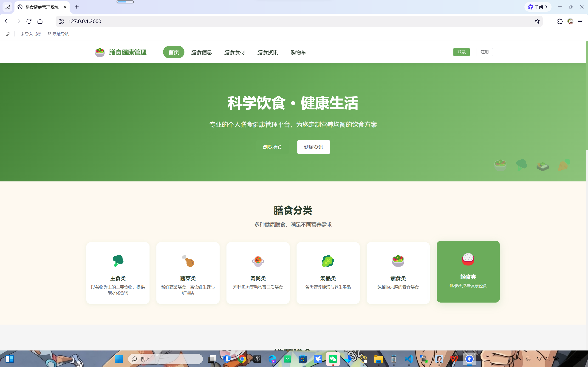Launch Visual Studio Code from the taskbar
The width and height of the screenshot is (588, 367).
point(409,359)
